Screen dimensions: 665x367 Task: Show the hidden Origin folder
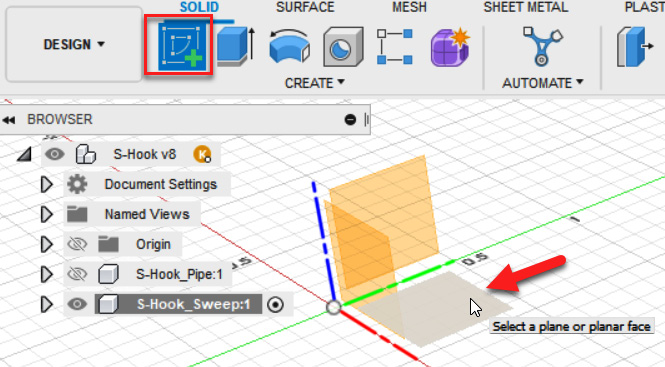point(77,244)
